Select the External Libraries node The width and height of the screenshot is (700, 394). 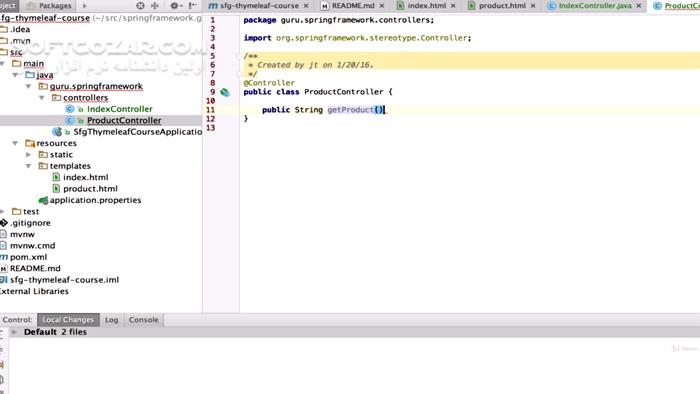[33, 291]
